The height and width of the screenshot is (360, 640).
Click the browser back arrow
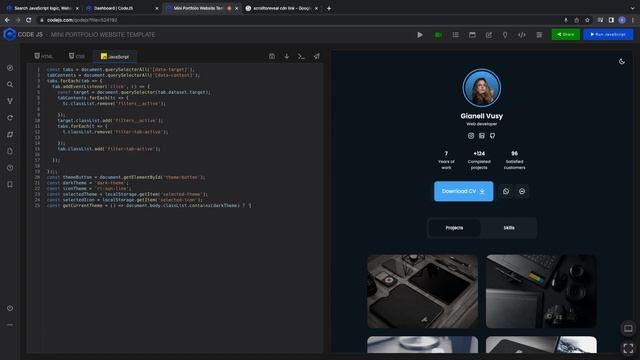point(7,20)
